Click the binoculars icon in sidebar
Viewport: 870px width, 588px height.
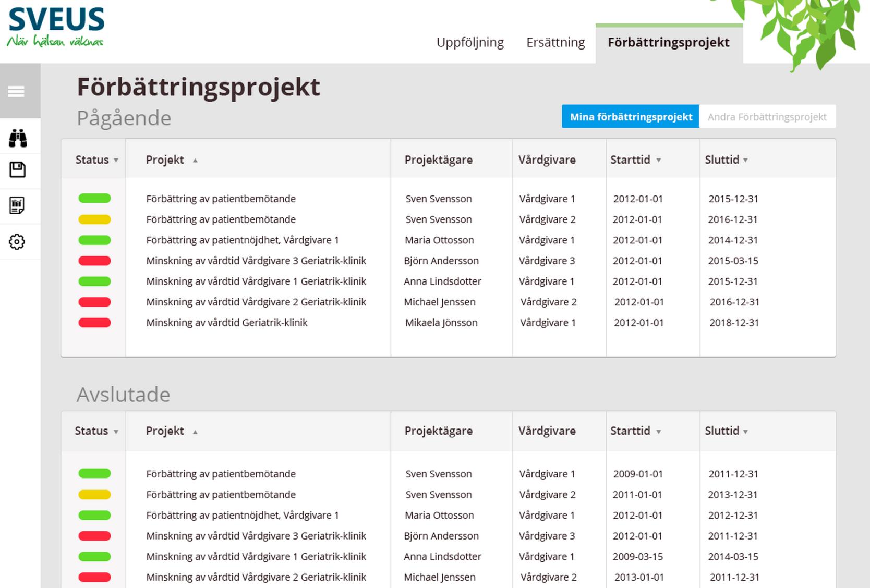point(18,138)
